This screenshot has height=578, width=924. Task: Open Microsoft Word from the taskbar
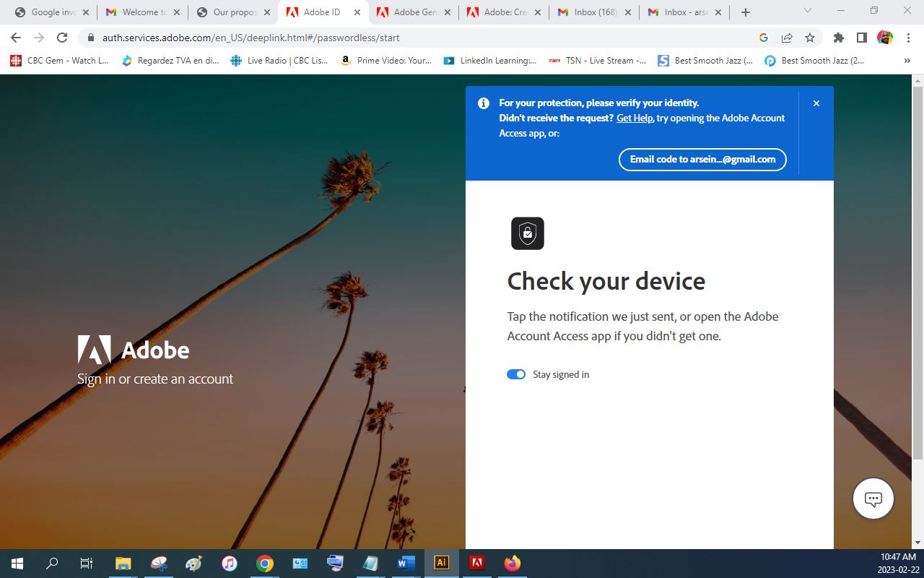pyautogui.click(x=406, y=563)
